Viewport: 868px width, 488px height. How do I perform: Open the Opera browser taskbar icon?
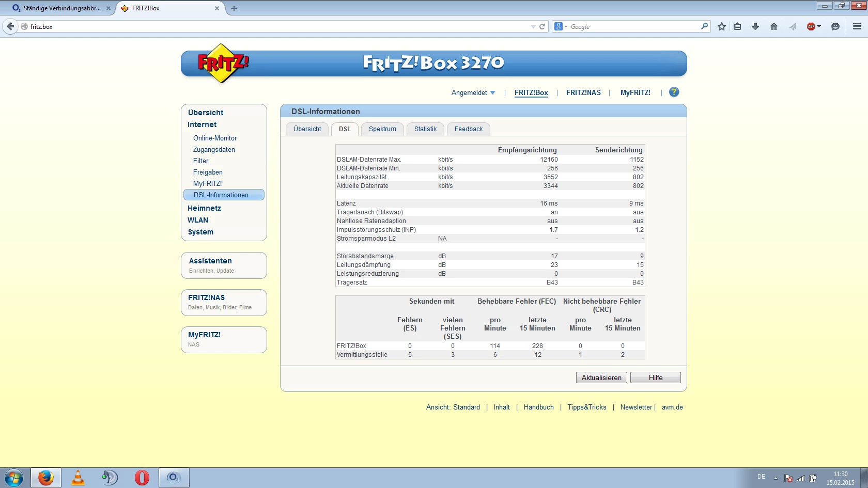(142, 478)
